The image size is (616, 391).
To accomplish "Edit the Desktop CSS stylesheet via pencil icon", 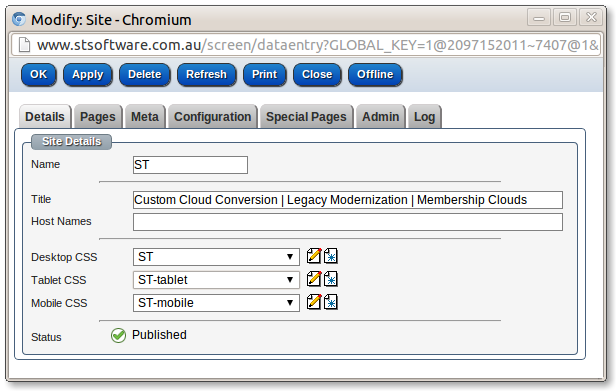I will click(314, 256).
